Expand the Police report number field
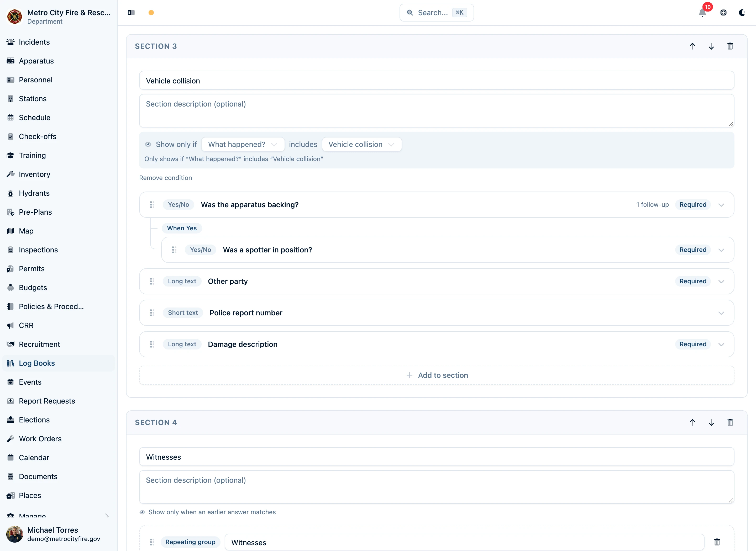The height and width of the screenshot is (551, 756). 721,313
